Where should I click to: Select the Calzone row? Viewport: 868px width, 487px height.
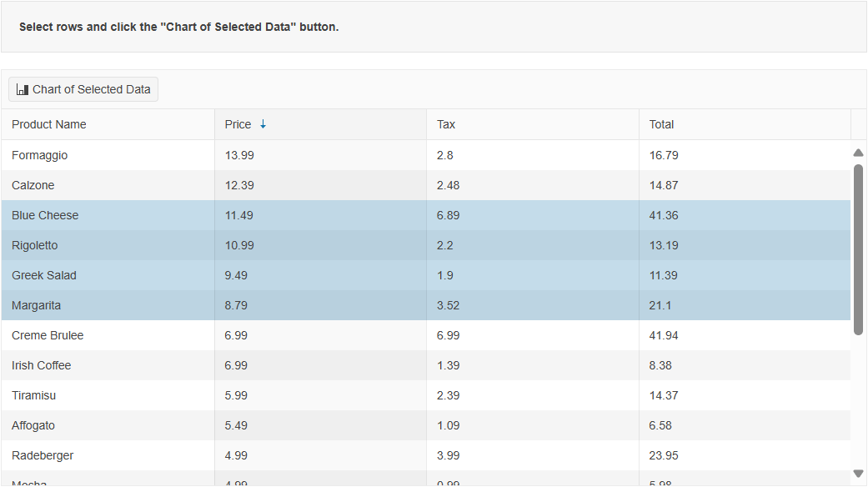click(x=108, y=185)
